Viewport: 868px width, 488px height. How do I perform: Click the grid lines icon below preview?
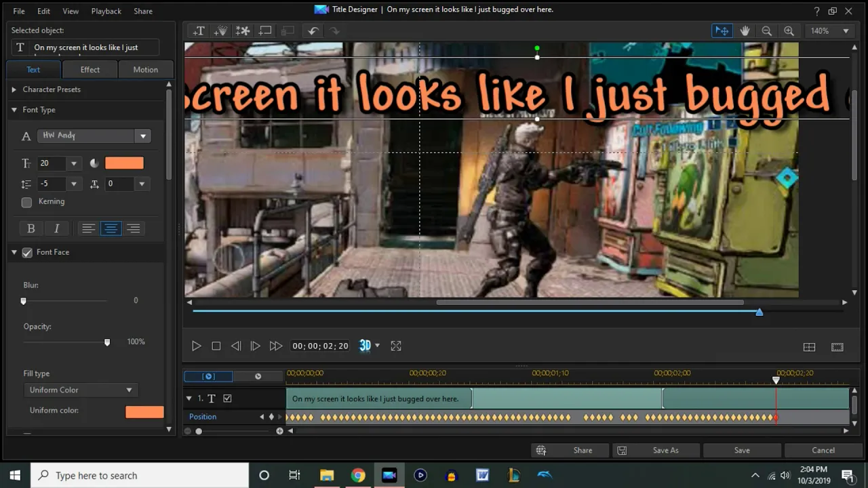pyautogui.click(x=809, y=347)
